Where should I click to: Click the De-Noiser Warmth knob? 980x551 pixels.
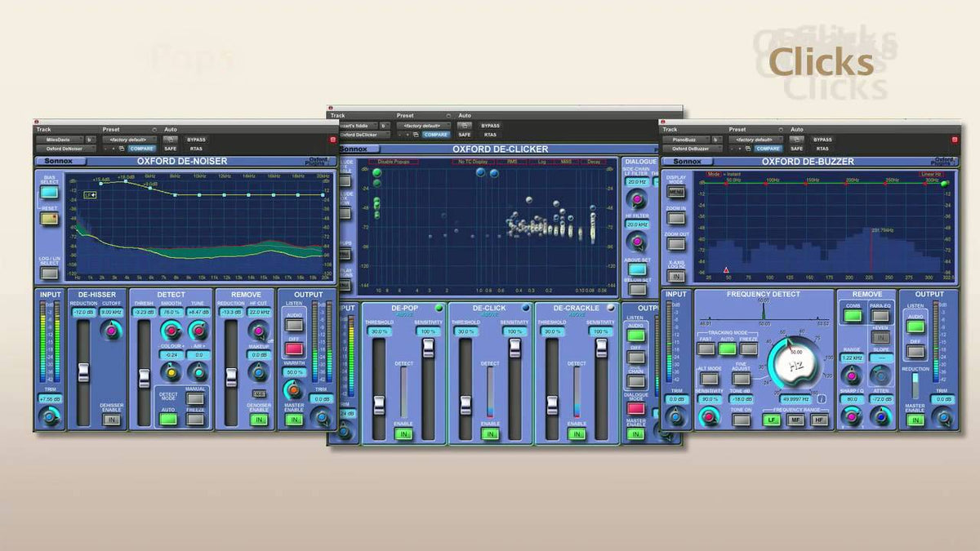pyautogui.click(x=292, y=388)
